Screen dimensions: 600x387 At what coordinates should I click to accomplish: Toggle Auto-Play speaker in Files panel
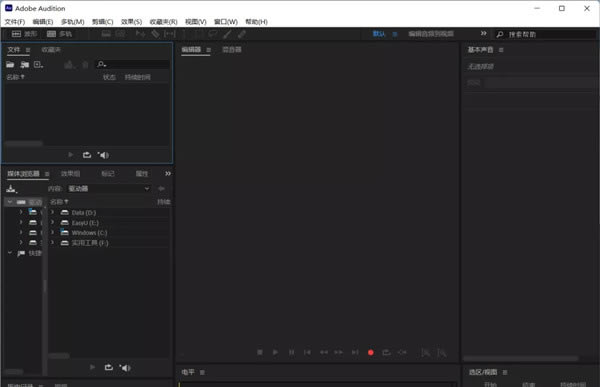point(103,155)
